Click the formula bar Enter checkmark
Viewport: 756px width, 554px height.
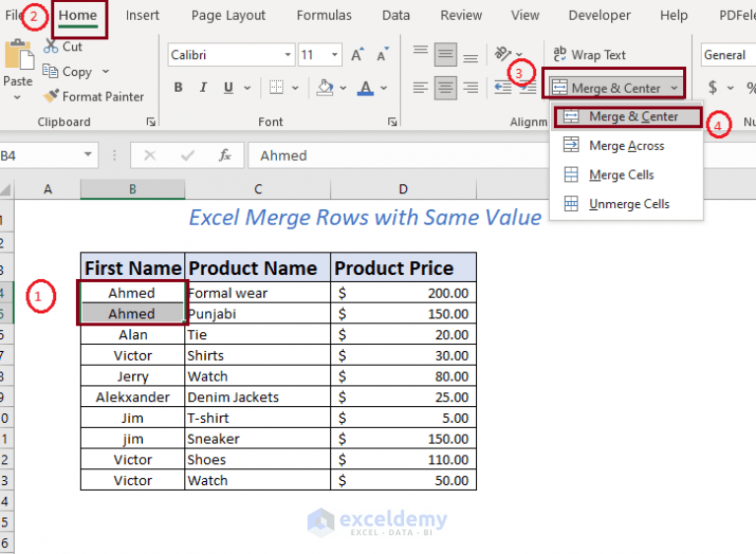[x=187, y=155]
